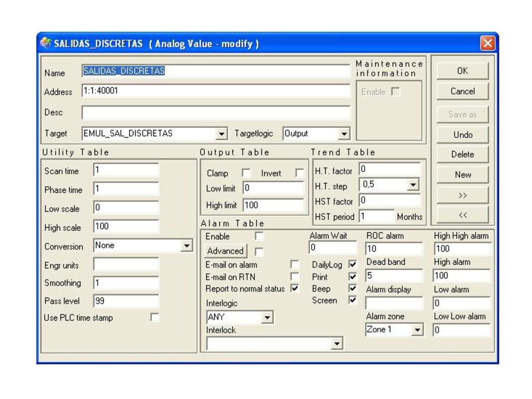
Task: Click the Low Low alarm field
Action: click(462, 330)
